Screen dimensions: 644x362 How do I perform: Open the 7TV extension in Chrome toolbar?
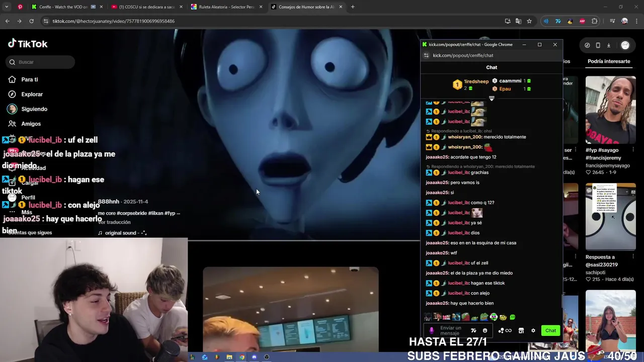pyautogui.click(x=558, y=21)
